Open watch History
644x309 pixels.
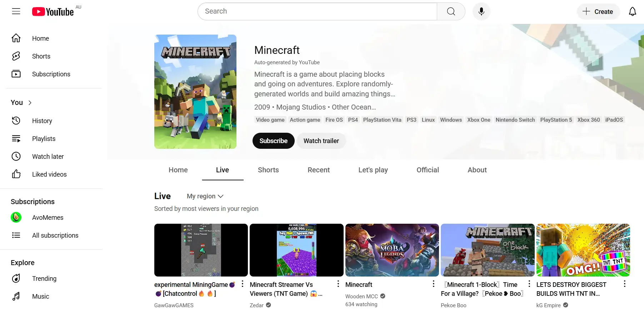(54, 121)
